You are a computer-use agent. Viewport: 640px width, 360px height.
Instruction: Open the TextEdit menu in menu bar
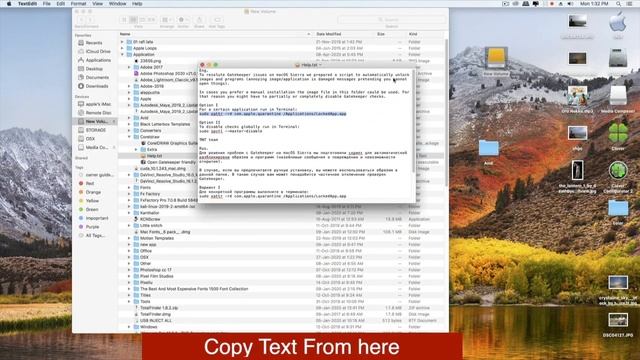click(x=27, y=4)
